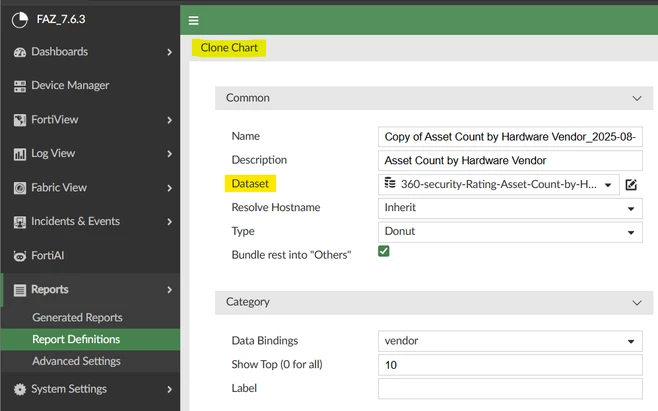The image size is (658, 411).
Task: Click the FortiAnalyzer logo icon
Action: [x=20, y=19]
